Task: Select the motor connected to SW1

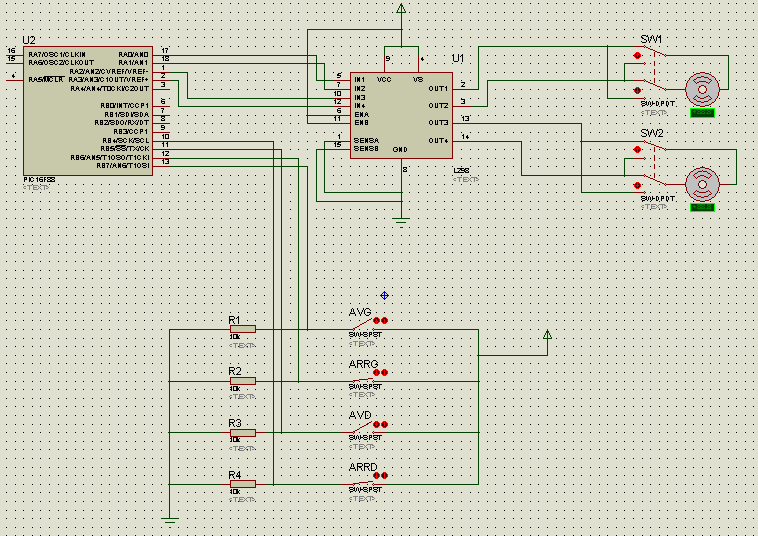Action: point(702,89)
